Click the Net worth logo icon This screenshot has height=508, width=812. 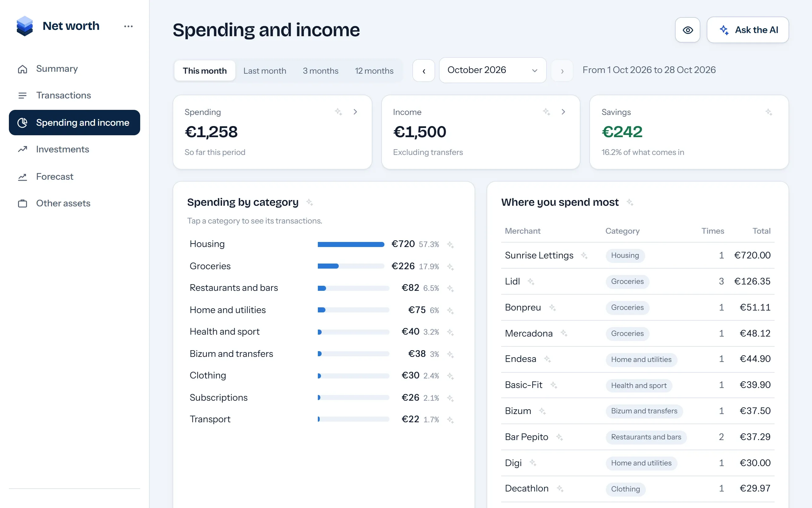click(24, 26)
